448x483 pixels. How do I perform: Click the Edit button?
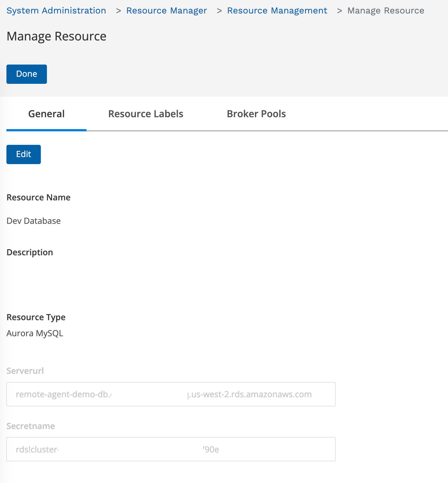click(x=23, y=154)
